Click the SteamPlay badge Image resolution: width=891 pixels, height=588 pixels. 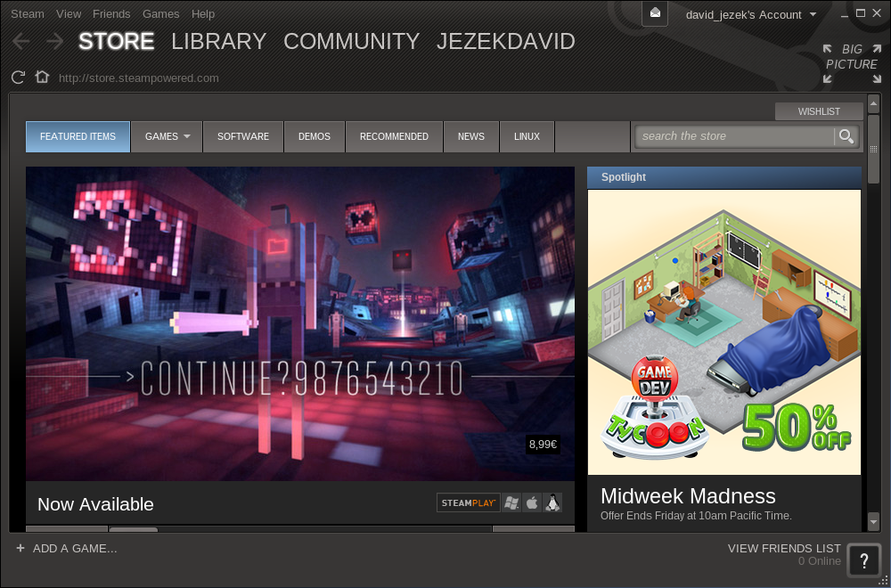click(469, 502)
